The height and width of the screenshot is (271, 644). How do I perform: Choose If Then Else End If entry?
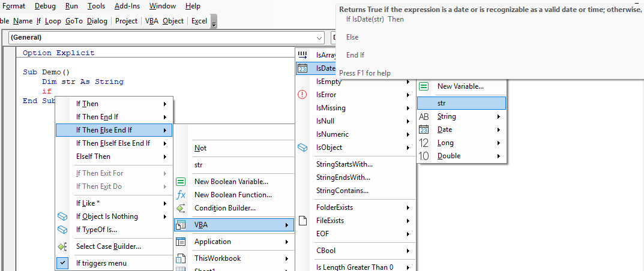click(x=113, y=130)
